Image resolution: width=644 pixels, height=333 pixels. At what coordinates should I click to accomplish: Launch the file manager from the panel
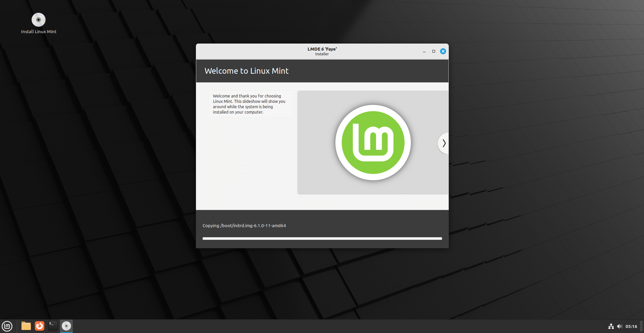pos(26,326)
